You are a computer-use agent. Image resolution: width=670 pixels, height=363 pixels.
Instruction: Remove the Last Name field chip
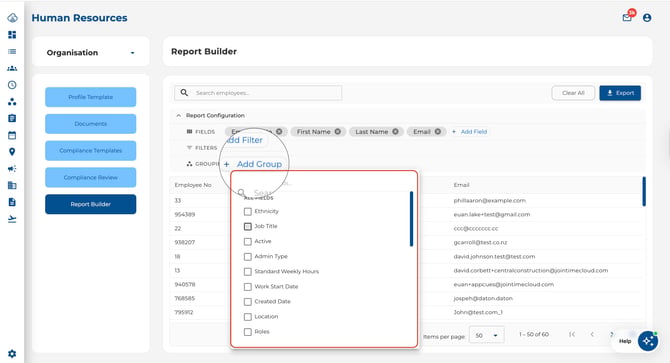tap(395, 132)
